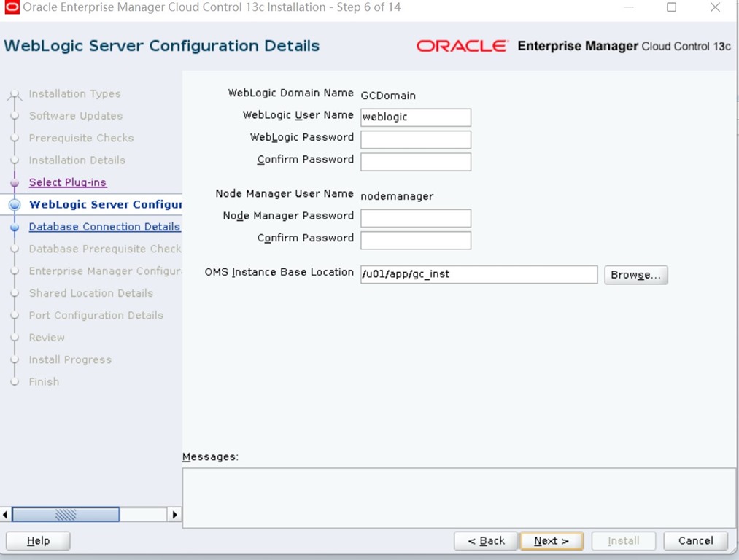
Task: Click the Installation Types step
Action: pyautogui.click(x=75, y=94)
